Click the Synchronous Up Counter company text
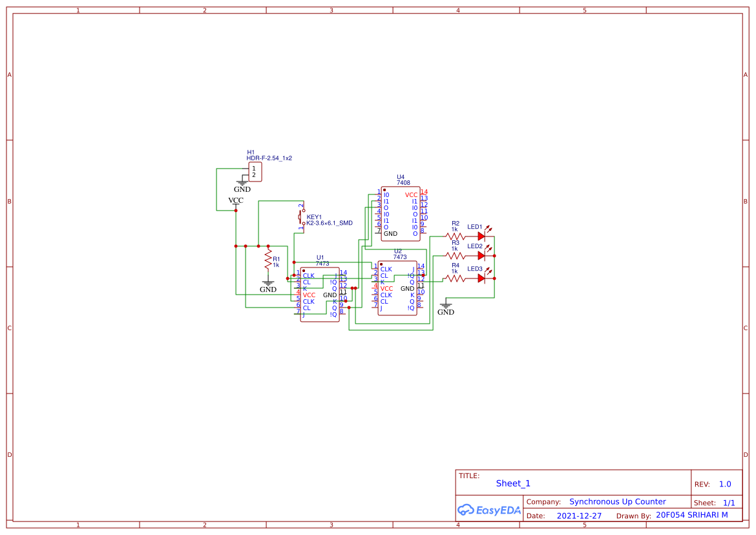Image resolution: width=756 pixels, height=535 pixels. point(617,501)
